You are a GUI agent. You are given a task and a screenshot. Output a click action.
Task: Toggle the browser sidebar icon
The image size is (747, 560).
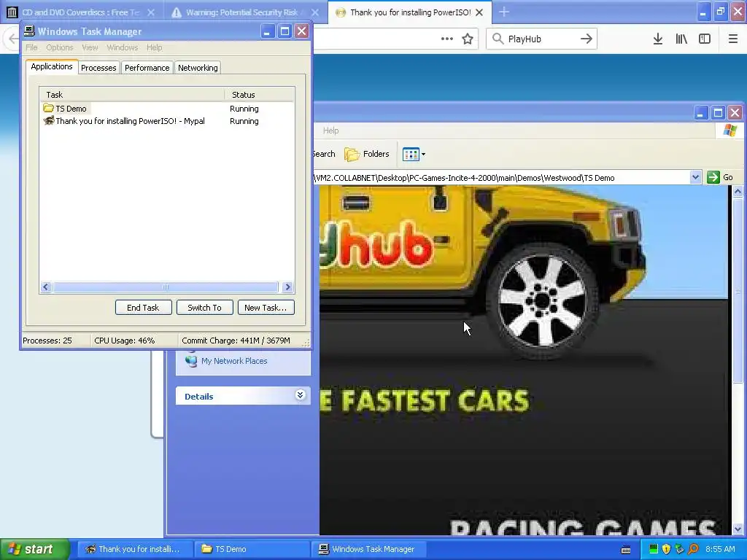705,39
